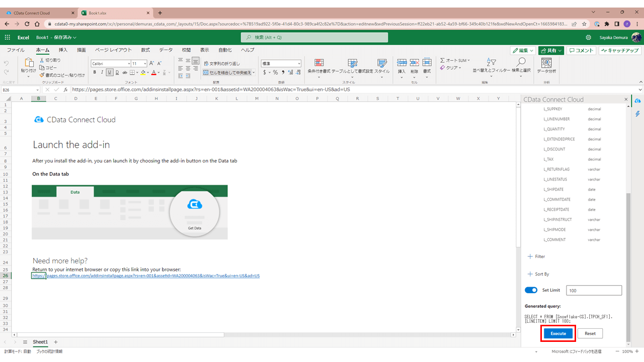
Task: Toggle Bold formatting in the ribbon
Action: pos(94,72)
